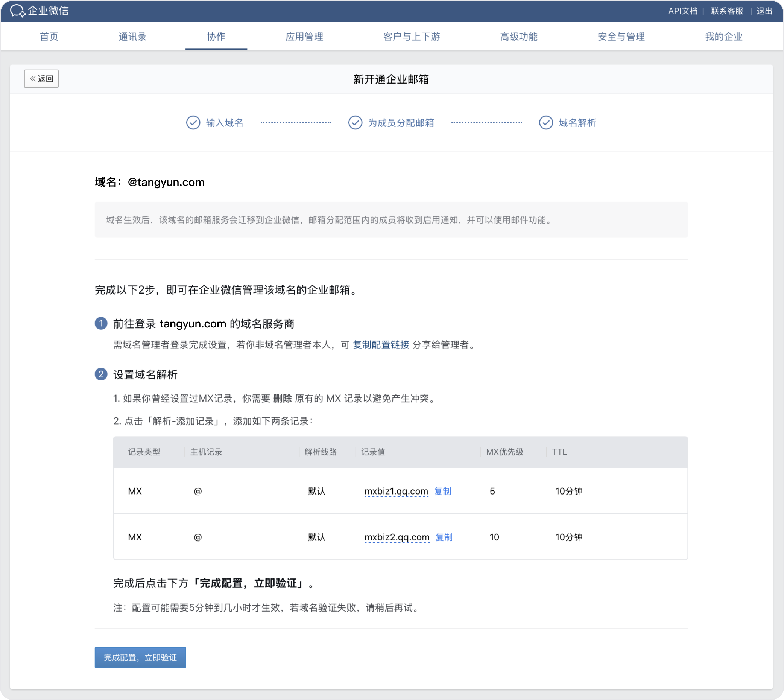784x700 pixels.
Task: Open the 安全与管理 tab
Action: click(x=621, y=37)
